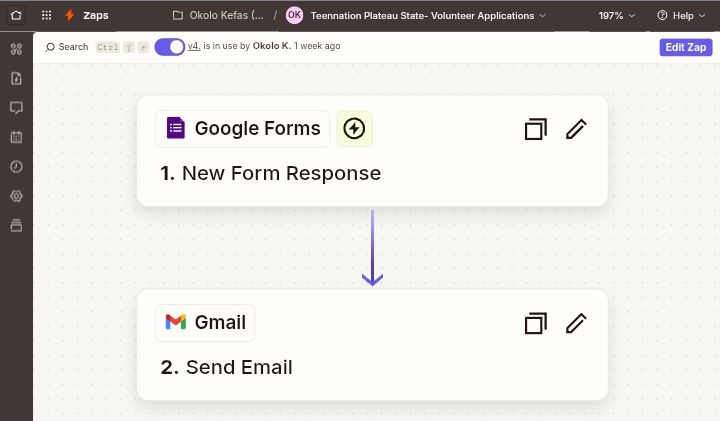Open step 1 New Form Response
The image size is (720, 421).
pyautogui.click(x=270, y=174)
